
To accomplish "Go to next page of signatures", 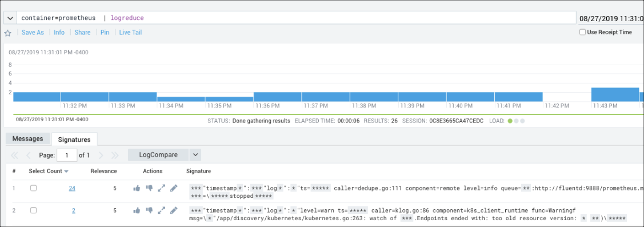I will [101, 155].
